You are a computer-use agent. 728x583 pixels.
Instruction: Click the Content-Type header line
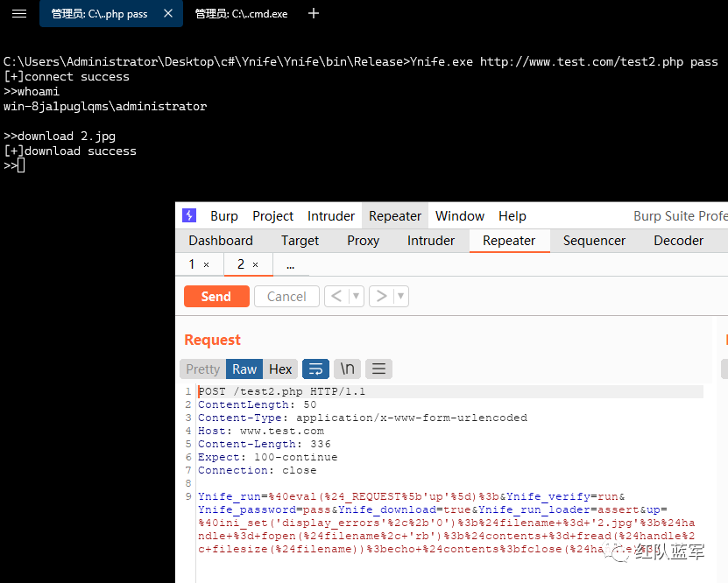(363, 418)
